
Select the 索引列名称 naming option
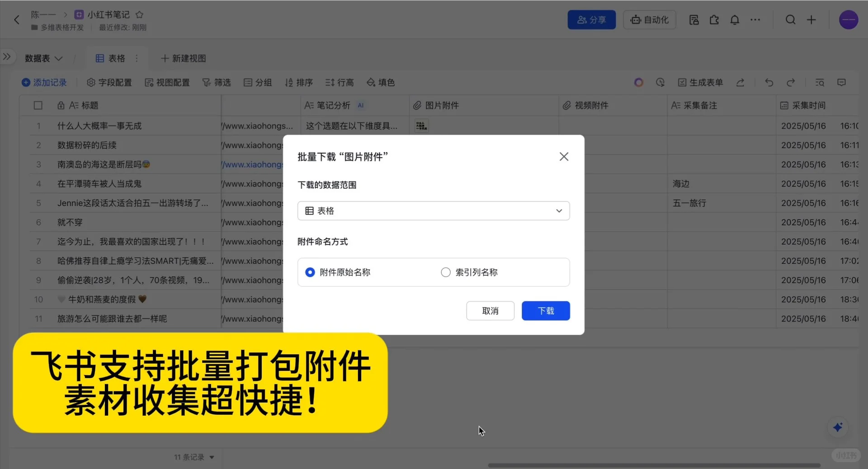446,272
